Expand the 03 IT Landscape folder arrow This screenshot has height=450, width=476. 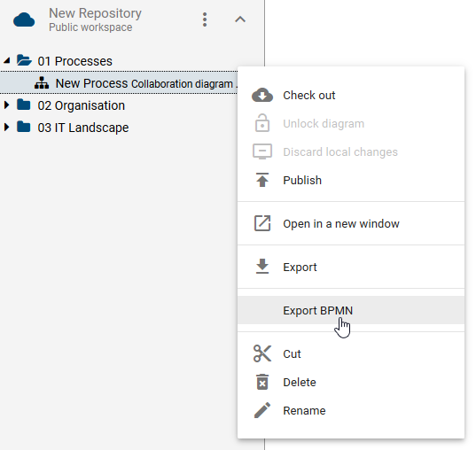click(x=7, y=128)
